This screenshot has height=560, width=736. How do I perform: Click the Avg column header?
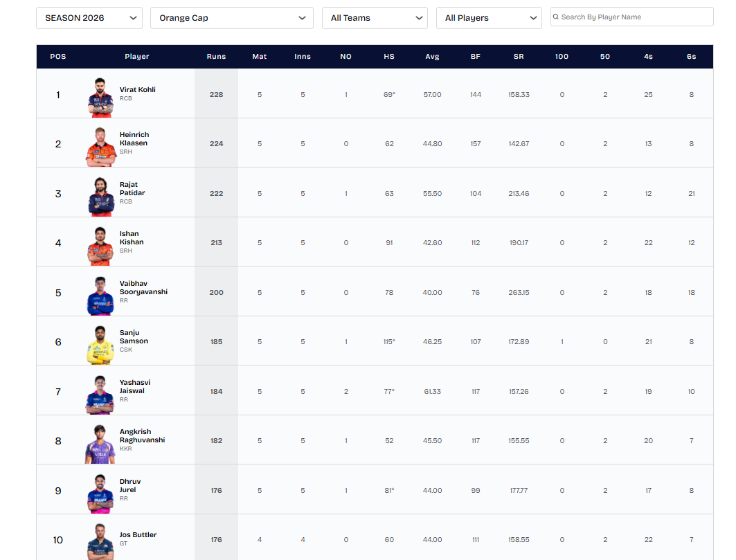432,57
